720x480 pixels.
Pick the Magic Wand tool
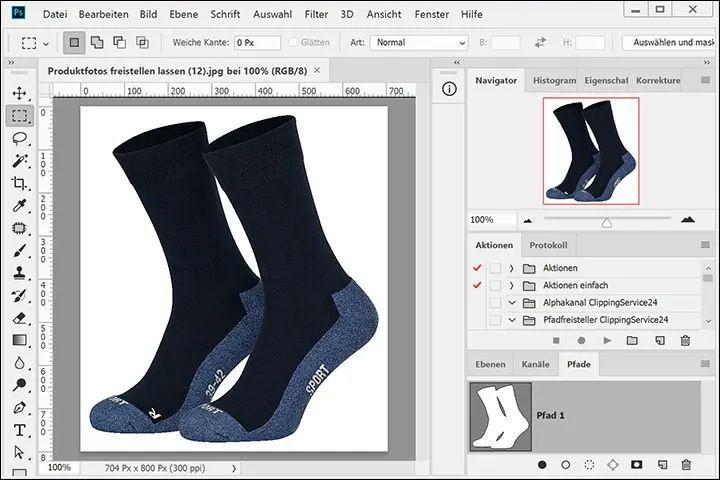coord(19,161)
